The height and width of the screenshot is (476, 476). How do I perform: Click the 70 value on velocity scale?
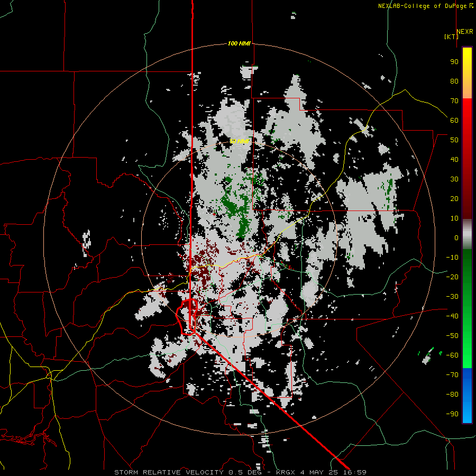454,101
